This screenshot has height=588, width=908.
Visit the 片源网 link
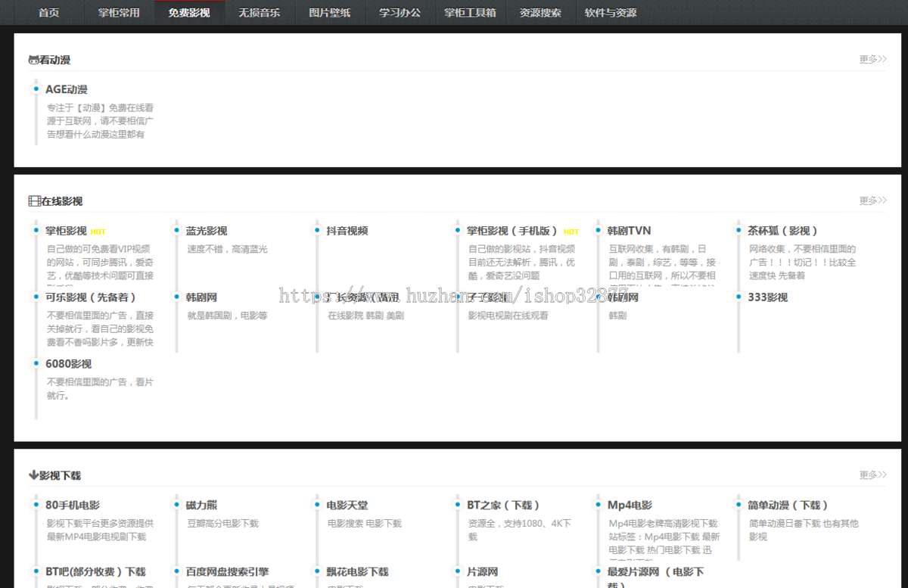point(483,571)
